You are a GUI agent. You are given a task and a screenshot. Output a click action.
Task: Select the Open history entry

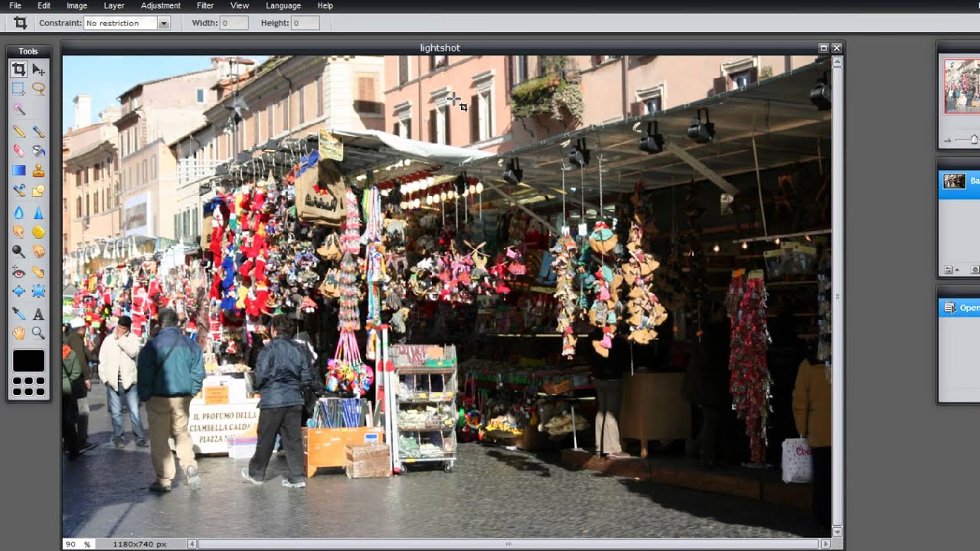[x=959, y=308]
